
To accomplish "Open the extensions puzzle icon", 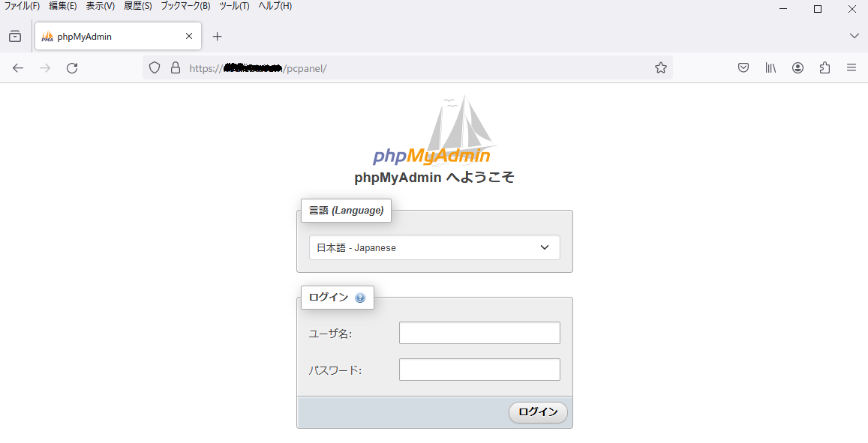I will pyautogui.click(x=824, y=68).
